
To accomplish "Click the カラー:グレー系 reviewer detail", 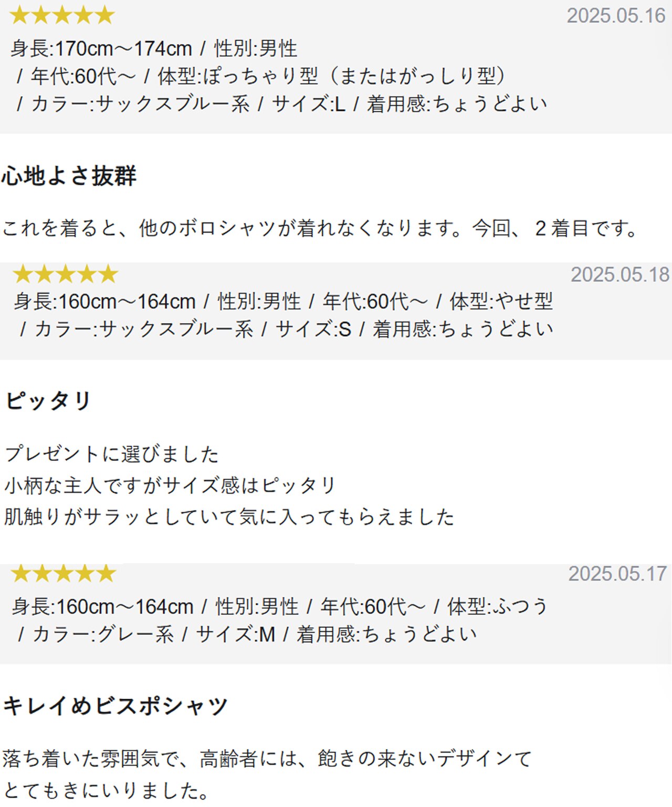I will pos(103,635).
